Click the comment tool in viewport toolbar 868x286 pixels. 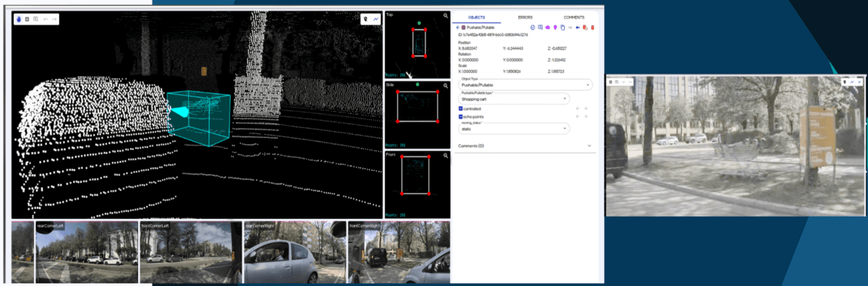pos(35,19)
